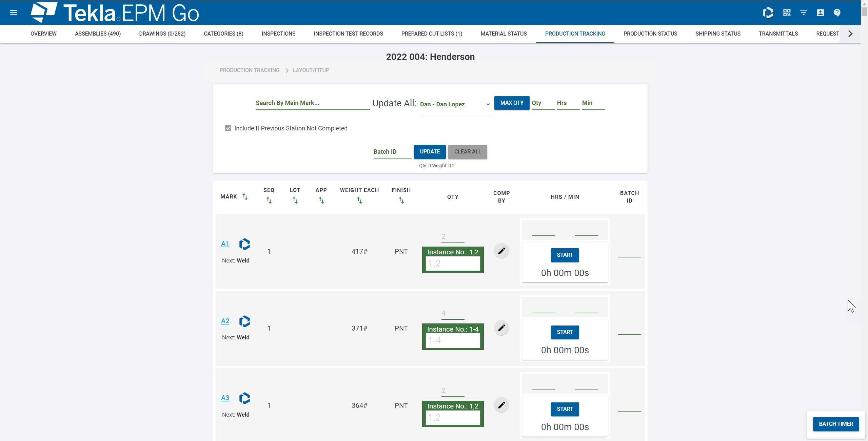Click the edit pencil for mark A1

501,251
